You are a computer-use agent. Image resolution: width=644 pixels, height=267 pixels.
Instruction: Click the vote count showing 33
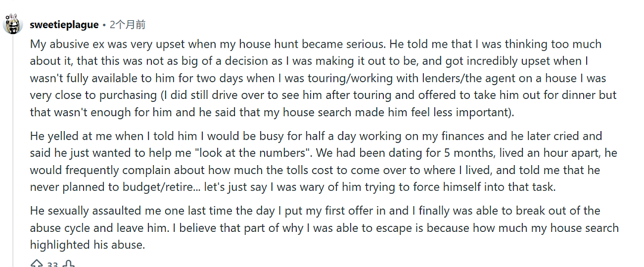pyautogui.click(x=52, y=265)
